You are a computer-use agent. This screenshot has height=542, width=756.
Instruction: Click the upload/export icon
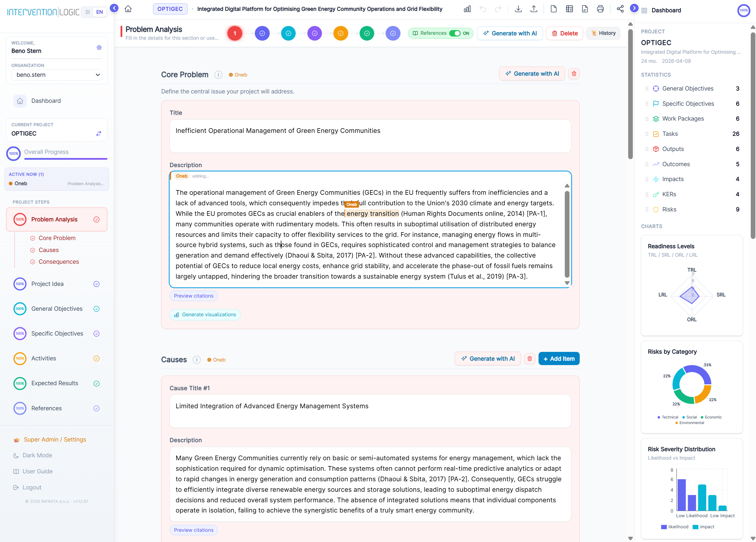click(x=534, y=9)
